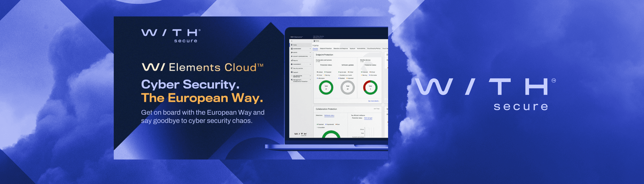Switch to the Overview tab
The width and height of the screenshot is (644, 184).
point(315,49)
